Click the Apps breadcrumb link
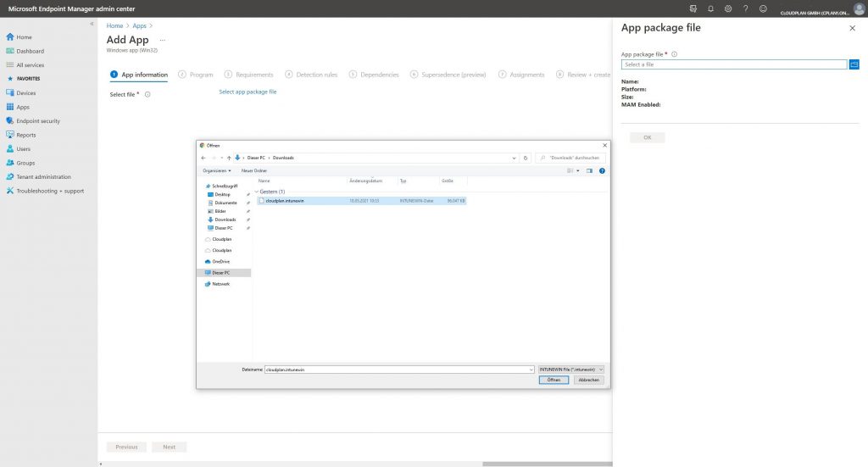 coord(140,26)
